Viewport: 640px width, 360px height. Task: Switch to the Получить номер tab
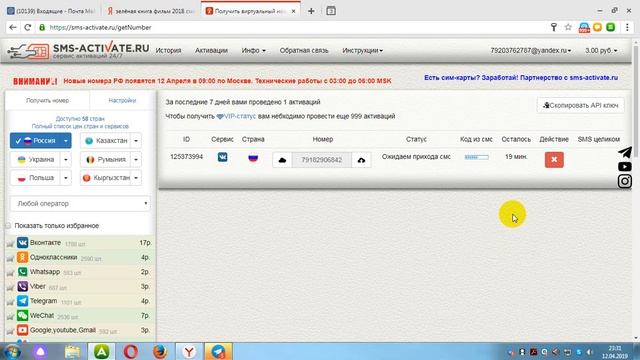point(47,100)
